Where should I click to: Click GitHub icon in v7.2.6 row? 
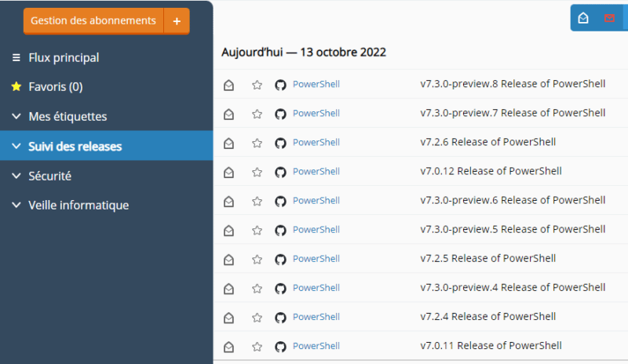tap(280, 143)
